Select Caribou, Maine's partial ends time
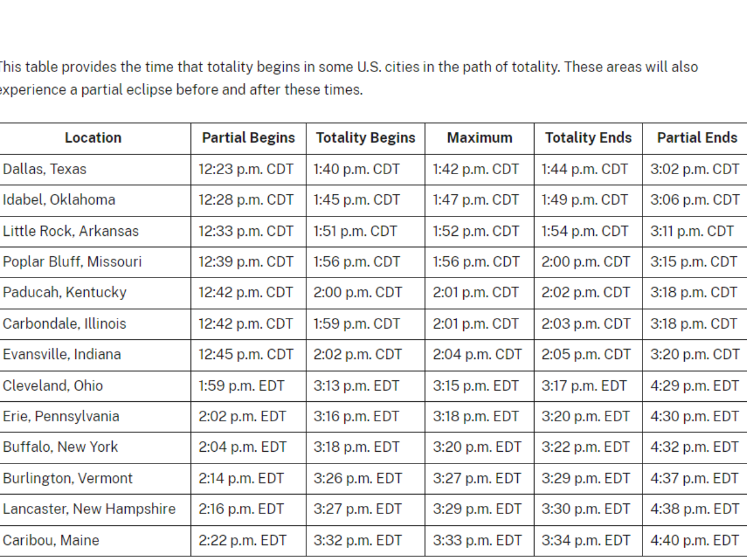The width and height of the screenshot is (747, 560). pos(694,540)
